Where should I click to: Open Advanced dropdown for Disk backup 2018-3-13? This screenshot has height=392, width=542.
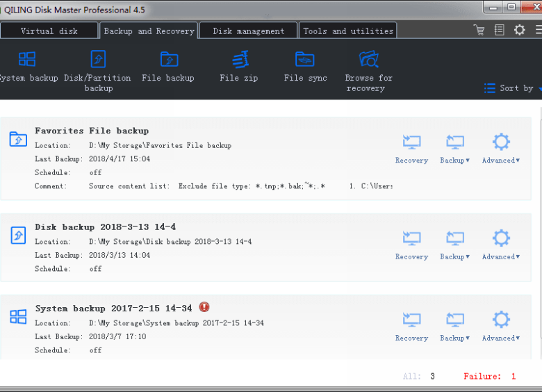pos(501,245)
